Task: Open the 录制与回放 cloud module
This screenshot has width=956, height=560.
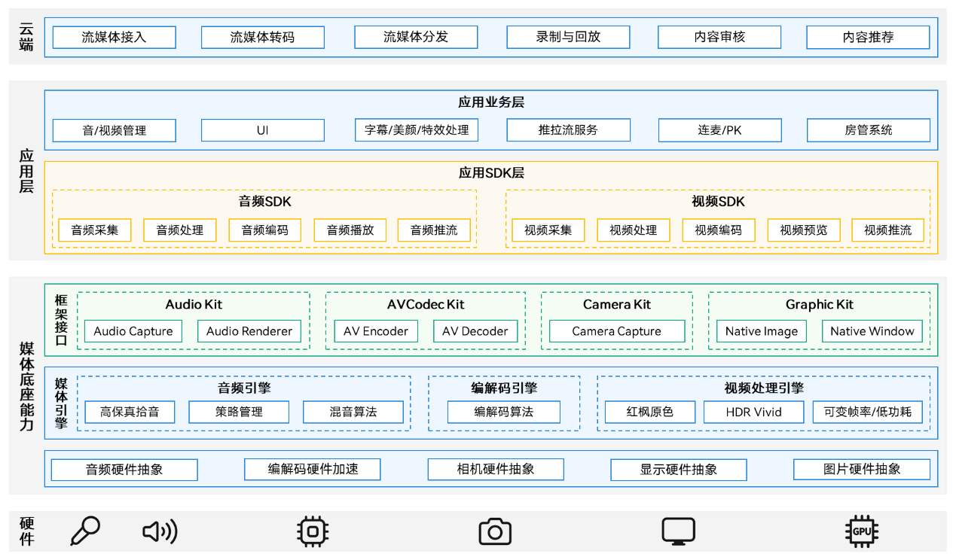Action: pyautogui.click(x=567, y=36)
